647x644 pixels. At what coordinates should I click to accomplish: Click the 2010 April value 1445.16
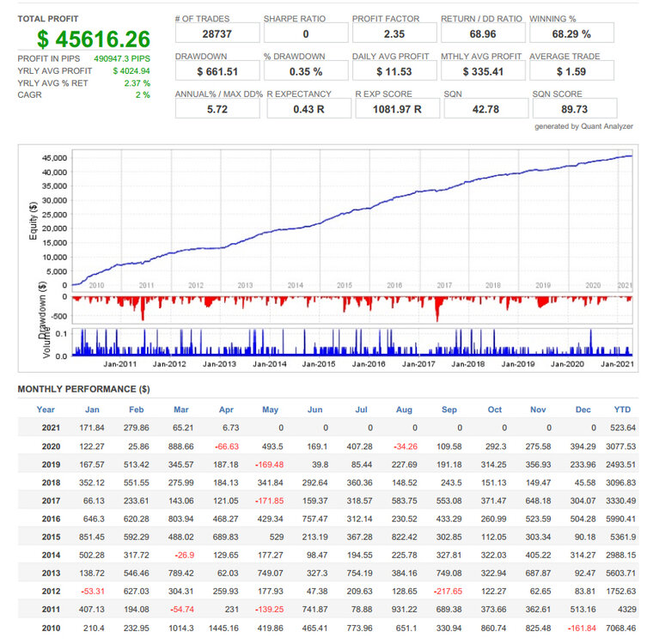pos(223,629)
